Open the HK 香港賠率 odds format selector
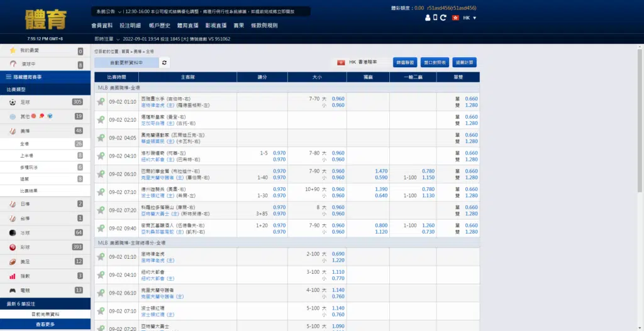 coord(361,63)
